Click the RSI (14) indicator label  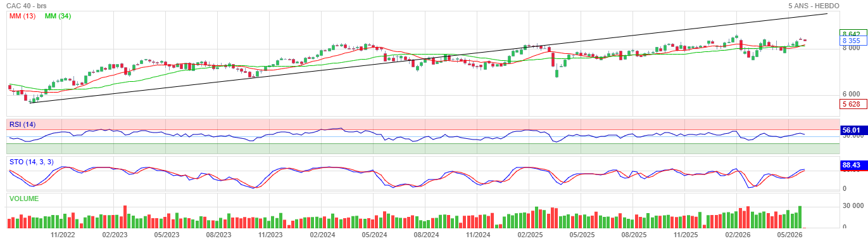pyautogui.click(x=23, y=124)
